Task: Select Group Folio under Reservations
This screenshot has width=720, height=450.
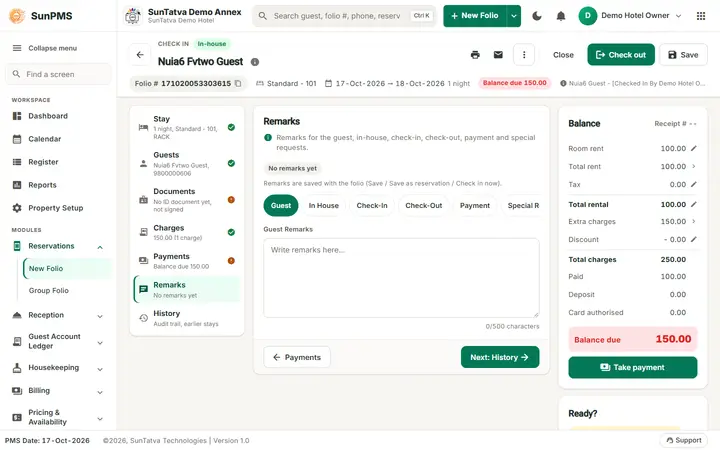Action: (x=67, y=290)
